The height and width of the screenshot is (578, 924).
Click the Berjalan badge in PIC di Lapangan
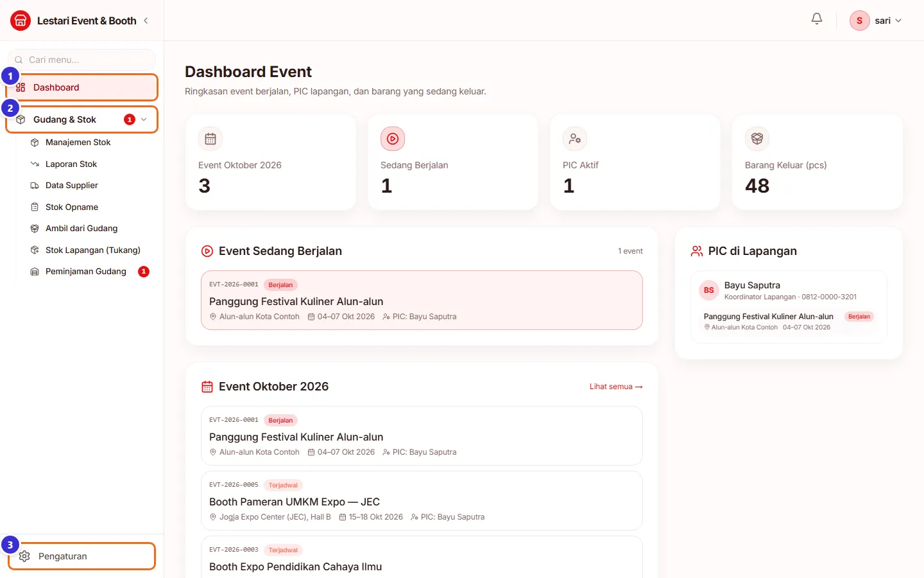(859, 317)
